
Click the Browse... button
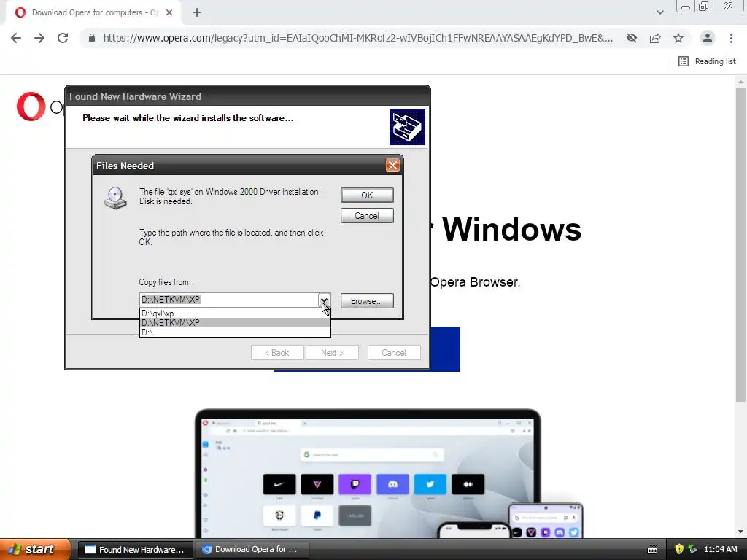(x=367, y=301)
